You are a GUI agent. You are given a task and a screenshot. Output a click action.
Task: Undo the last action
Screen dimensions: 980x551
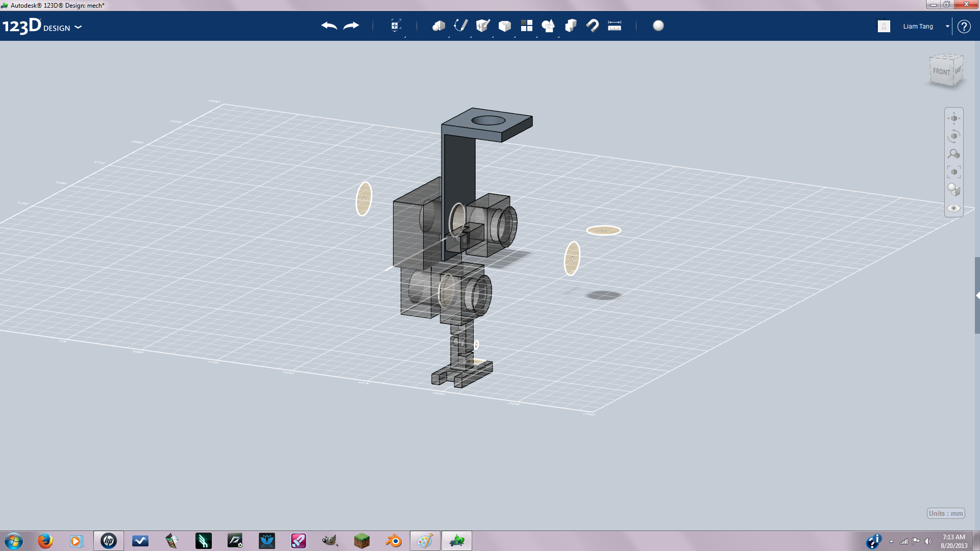(329, 26)
